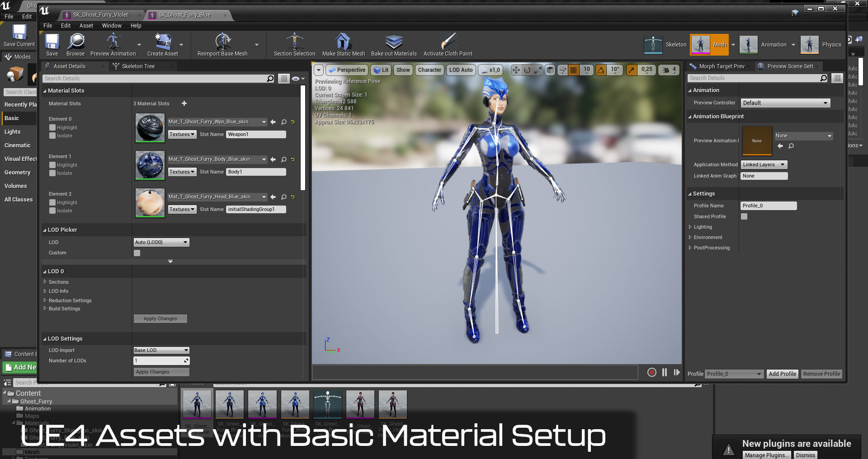Pause the viewport preview playback
This screenshot has width=868, height=459.
[665, 372]
